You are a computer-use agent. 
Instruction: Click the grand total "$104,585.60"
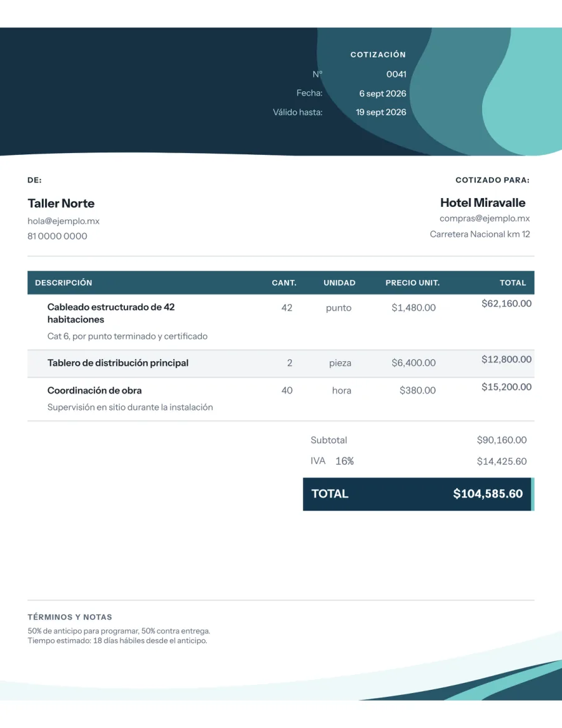click(x=488, y=494)
